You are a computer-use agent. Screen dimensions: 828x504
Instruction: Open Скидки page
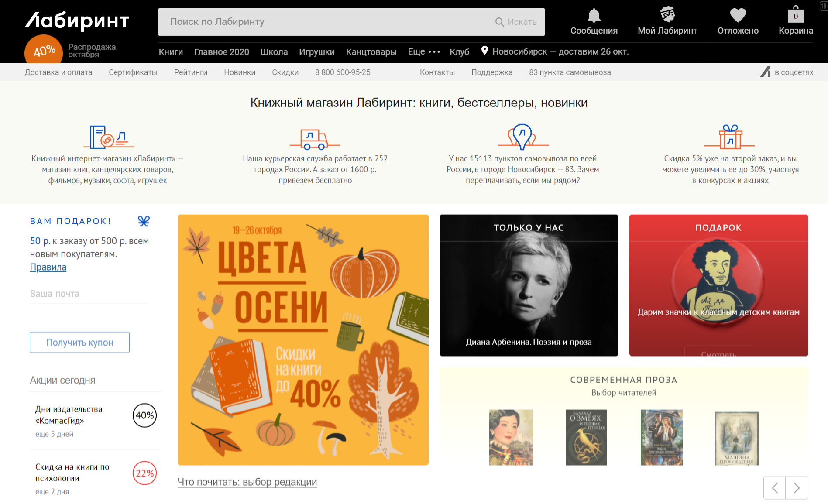click(x=285, y=72)
